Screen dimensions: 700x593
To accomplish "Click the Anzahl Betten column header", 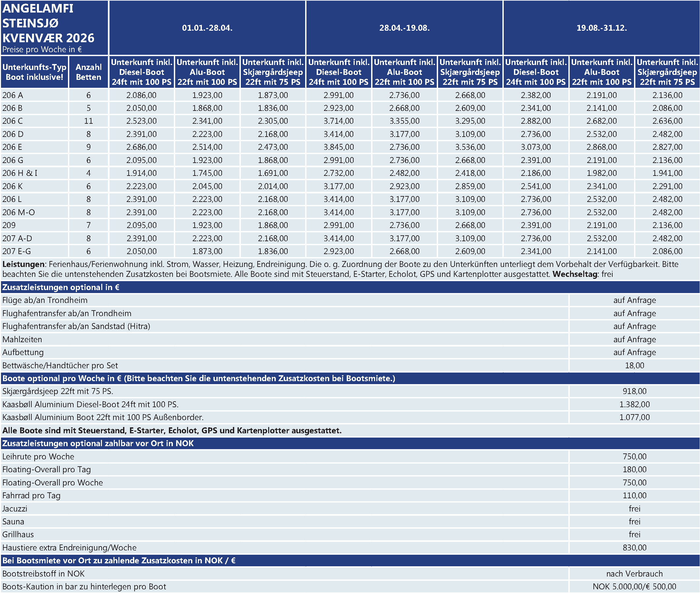I will pos(88,72).
